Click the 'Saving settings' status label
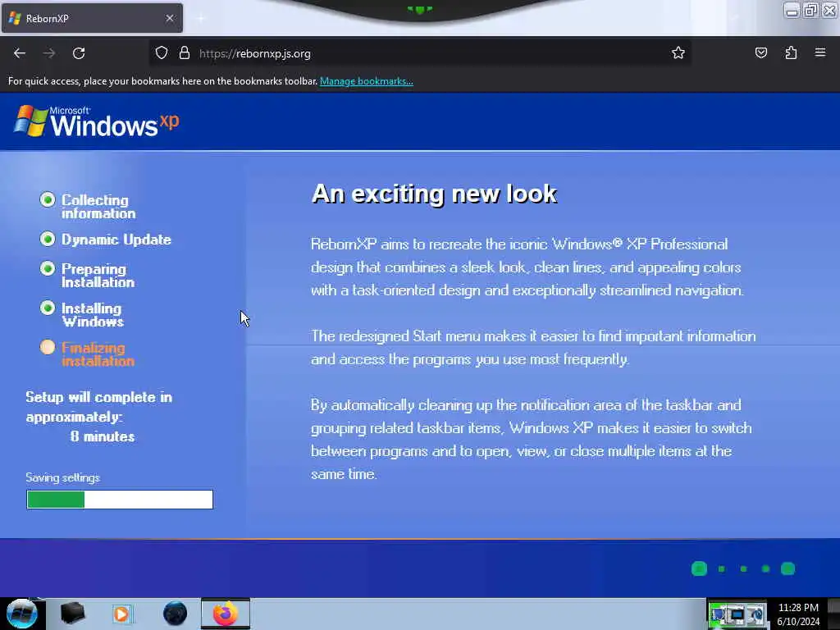This screenshot has width=840, height=630. click(62, 477)
